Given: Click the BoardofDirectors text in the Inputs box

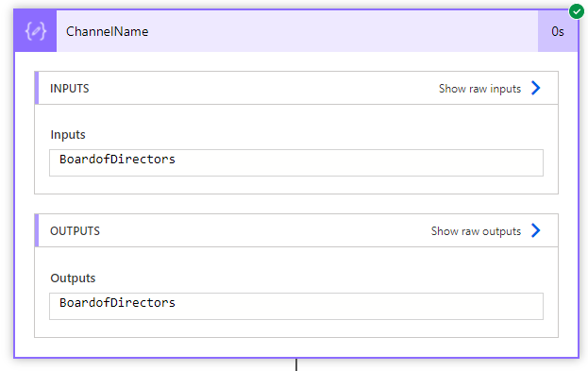Looking at the screenshot, I should (117, 160).
